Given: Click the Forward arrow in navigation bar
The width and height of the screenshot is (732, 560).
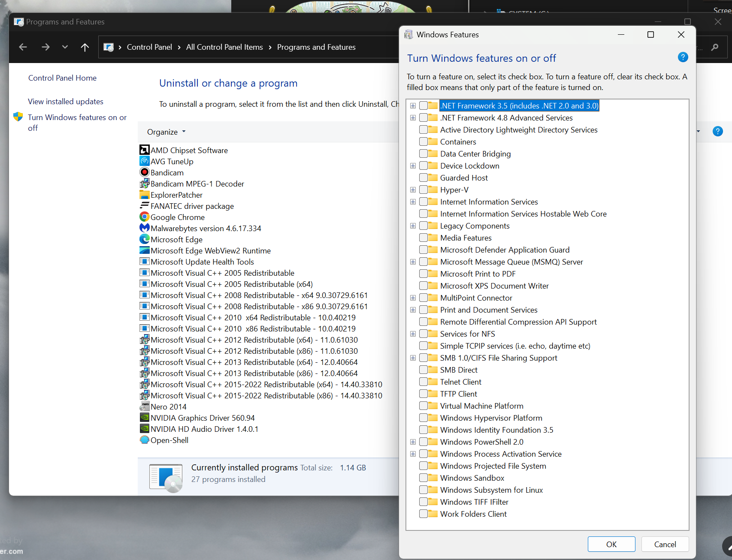Looking at the screenshot, I should tap(45, 47).
